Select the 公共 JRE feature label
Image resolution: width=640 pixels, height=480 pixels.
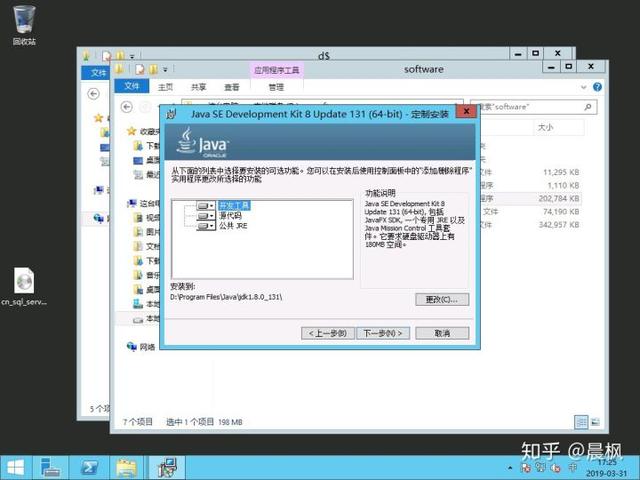pyautogui.click(x=233, y=226)
